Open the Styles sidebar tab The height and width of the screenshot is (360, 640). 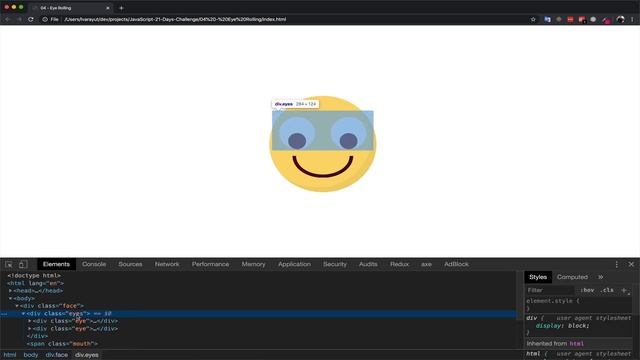pyautogui.click(x=538, y=277)
